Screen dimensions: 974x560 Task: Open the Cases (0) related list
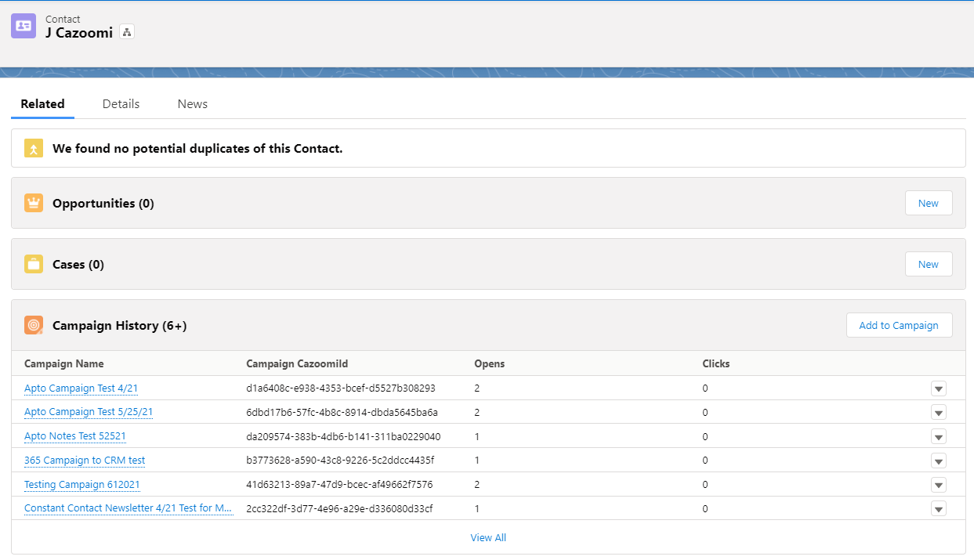click(78, 265)
